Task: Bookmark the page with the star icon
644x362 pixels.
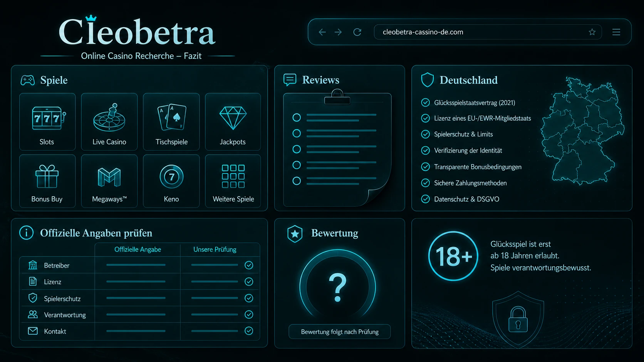Action: [592, 32]
